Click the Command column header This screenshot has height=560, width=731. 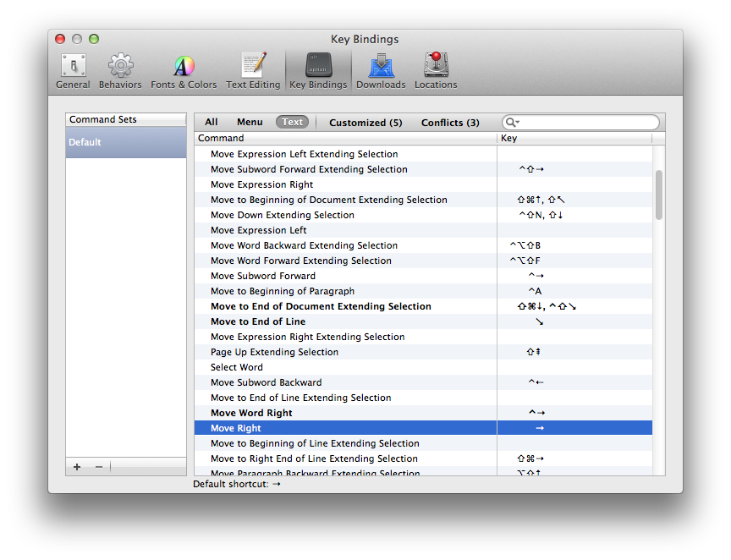(345, 138)
